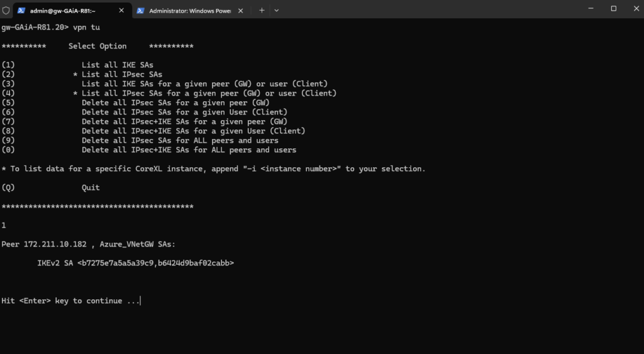
Task: Click the IKEv2 SA identifier string
Action: (156, 263)
